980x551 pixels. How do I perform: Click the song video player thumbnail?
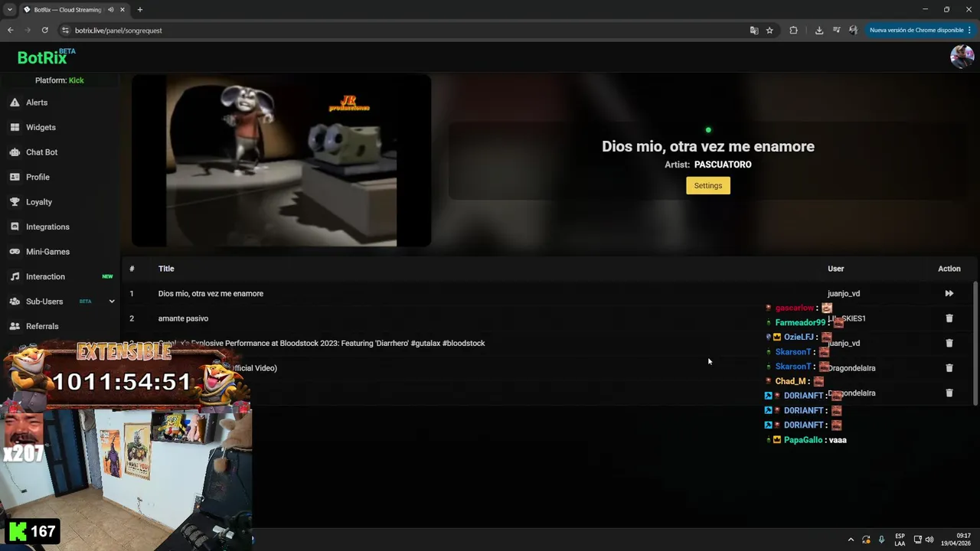coord(281,160)
